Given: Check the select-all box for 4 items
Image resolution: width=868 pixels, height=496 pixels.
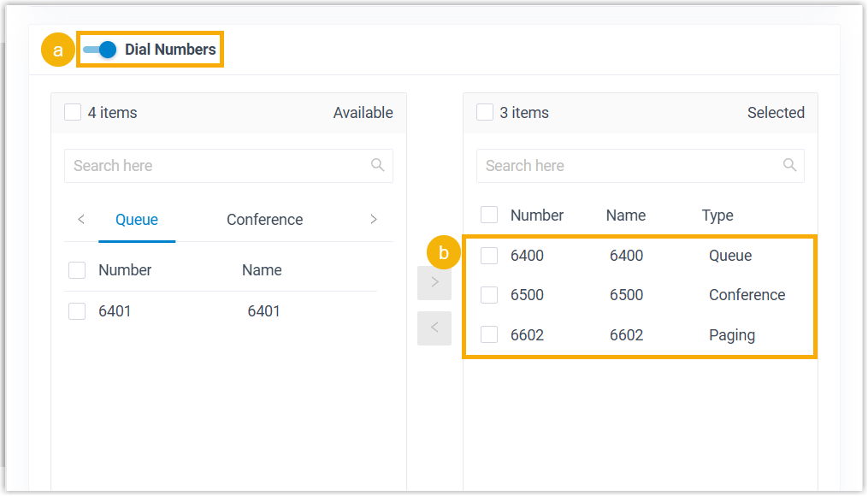Looking at the screenshot, I should (73, 113).
